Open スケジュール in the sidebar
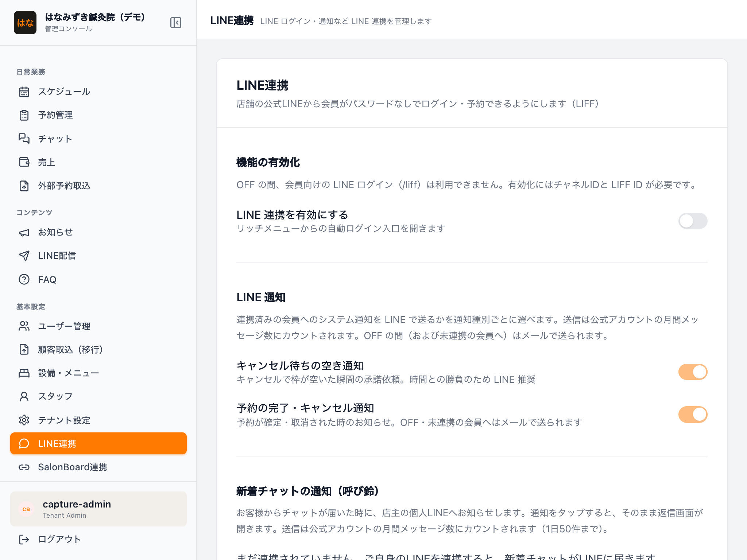The height and width of the screenshot is (560, 747). (x=98, y=92)
